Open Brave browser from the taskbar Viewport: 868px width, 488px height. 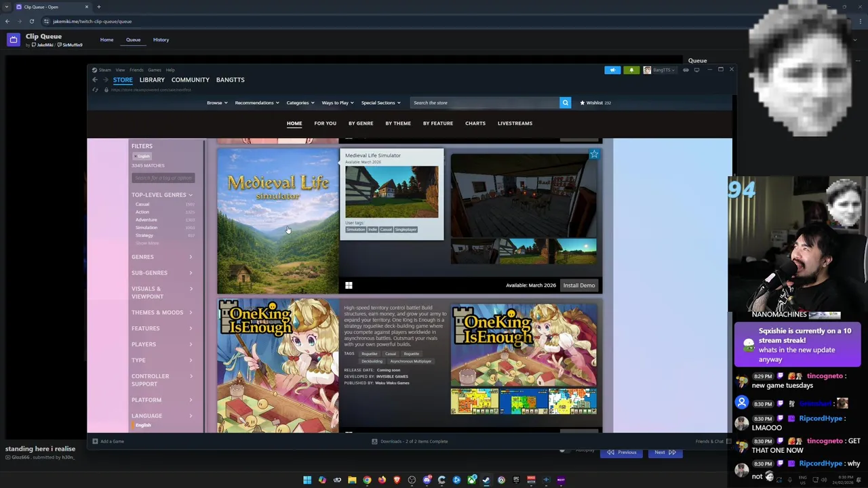(x=397, y=480)
